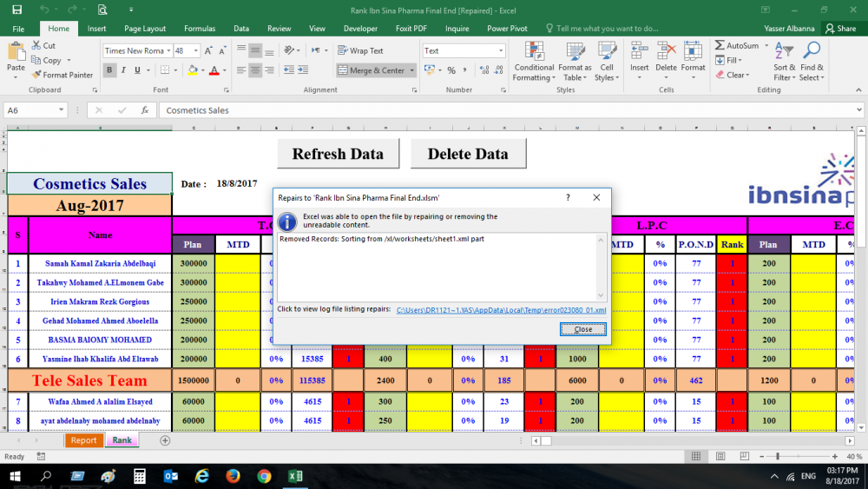Screen dimensions: 868x489
Task: Adjust the zoom slider handle
Action: point(778,456)
